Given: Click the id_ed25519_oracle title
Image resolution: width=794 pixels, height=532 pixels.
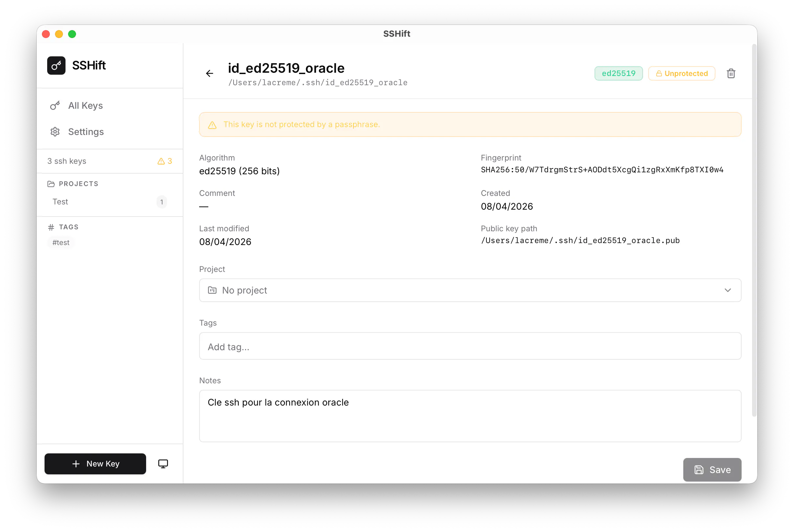Looking at the screenshot, I should (286, 68).
